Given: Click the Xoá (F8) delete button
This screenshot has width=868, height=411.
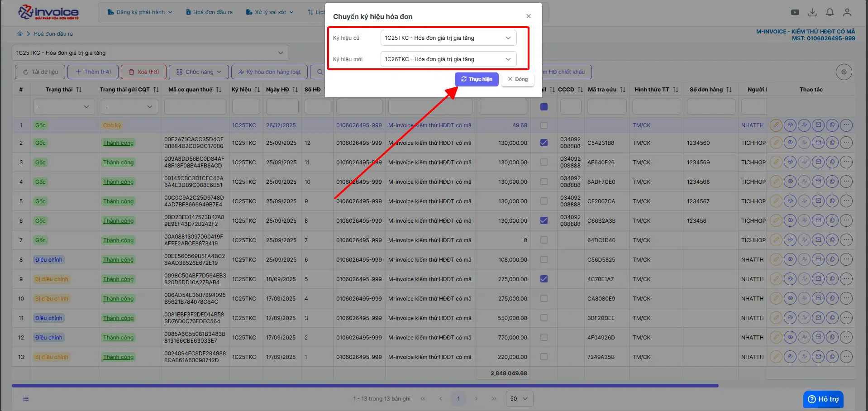Looking at the screenshot, I should (143, 72).
